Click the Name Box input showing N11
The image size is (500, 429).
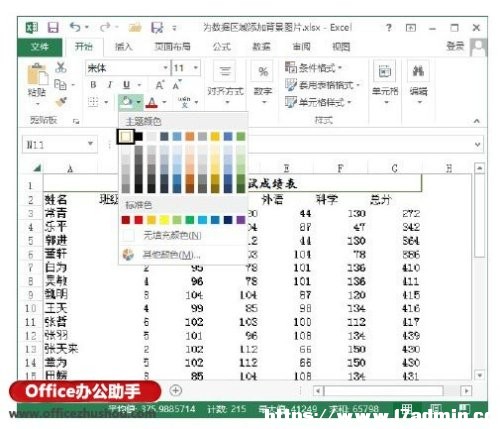(x=54, y=144)
